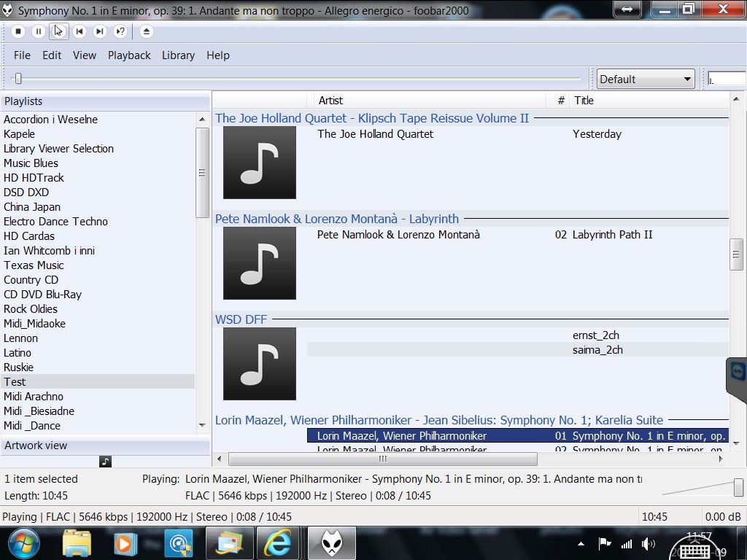The image size is (747, 560).
Task: Pause the current track
Action: pos(39,31)
